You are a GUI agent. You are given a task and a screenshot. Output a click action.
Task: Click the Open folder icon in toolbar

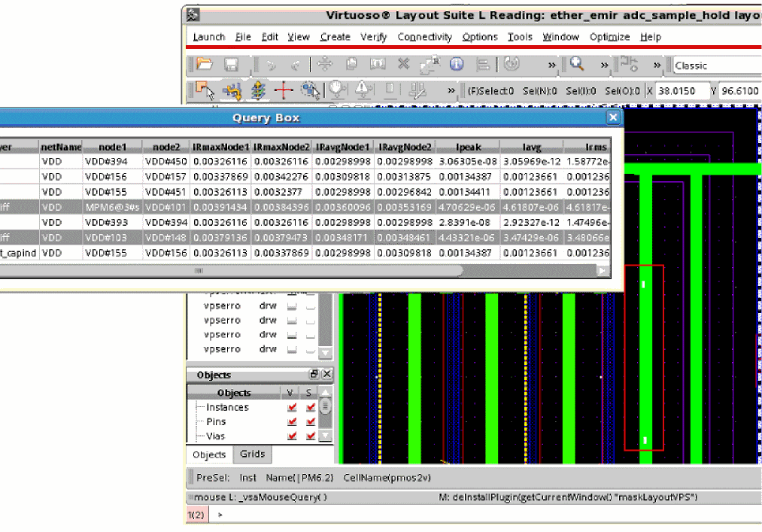pos(204,65)
